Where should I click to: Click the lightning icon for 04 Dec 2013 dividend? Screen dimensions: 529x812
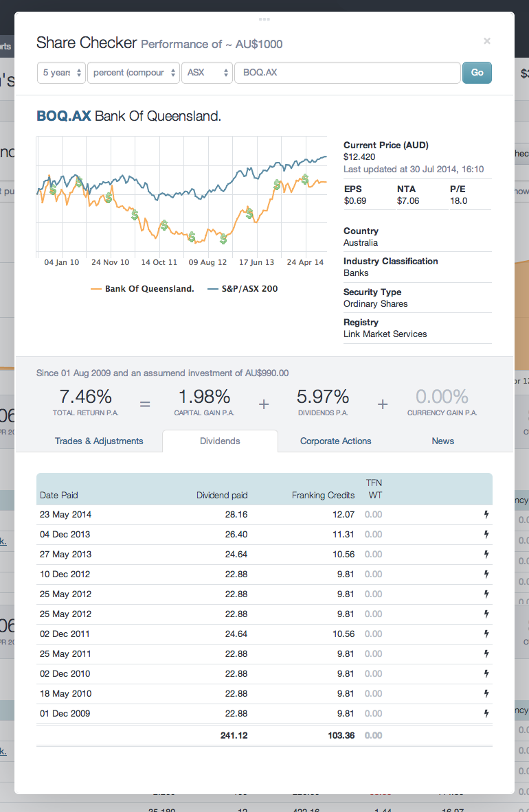486,534
